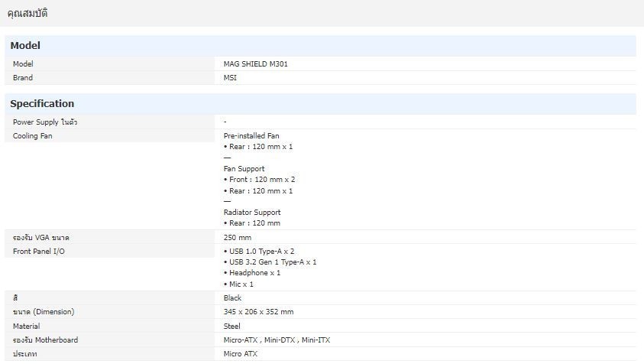Select the MAG SHIELD M301 model value
This screenshot has width=644, height=364.
tap(255, 64)
